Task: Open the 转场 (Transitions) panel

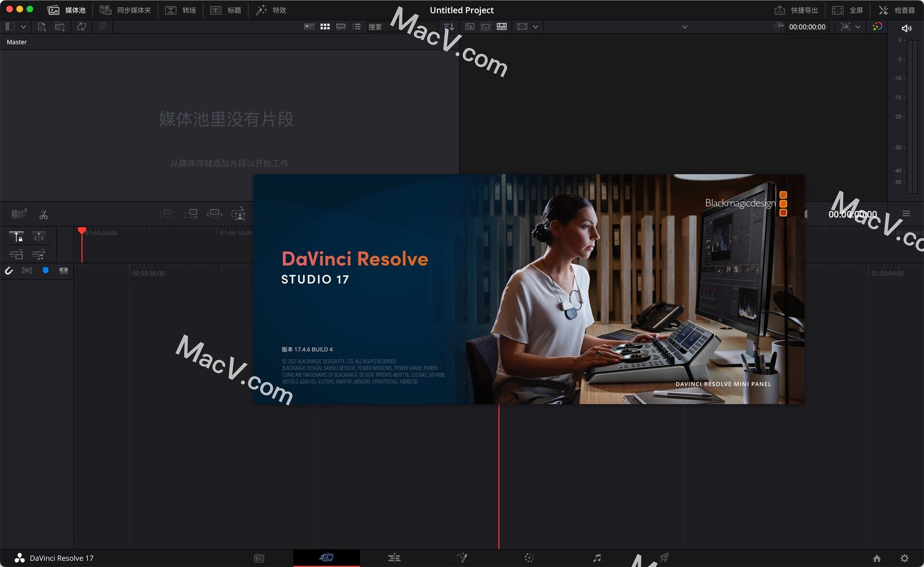Action: (x=180, y=10)
